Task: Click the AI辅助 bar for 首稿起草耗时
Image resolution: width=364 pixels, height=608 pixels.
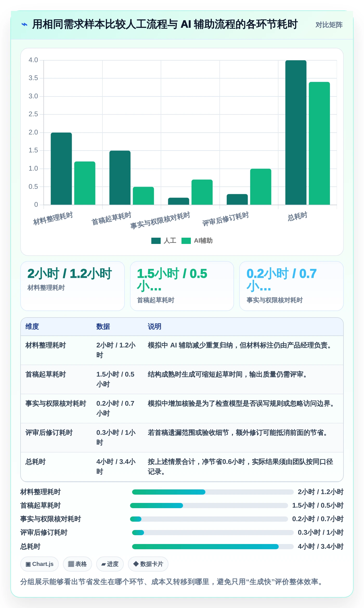Action: coord(143,196)
